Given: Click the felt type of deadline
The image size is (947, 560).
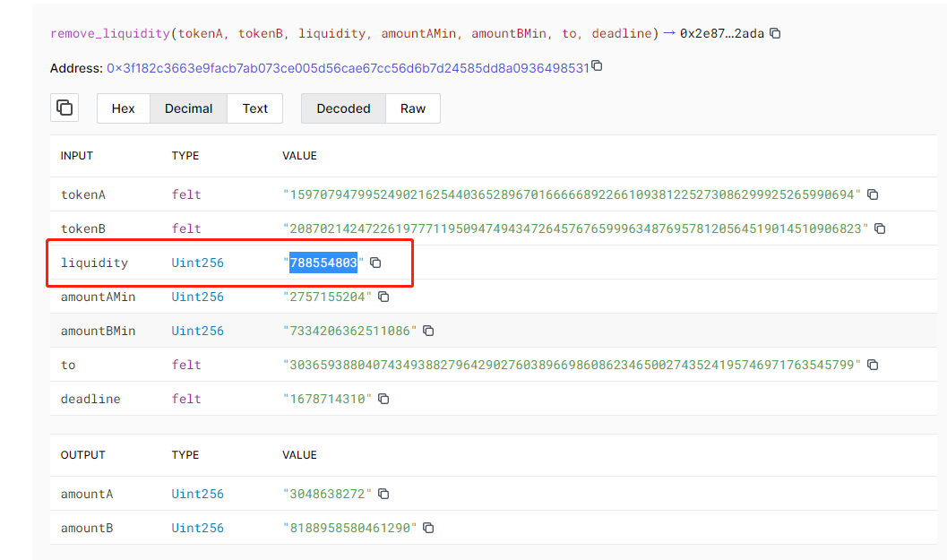Looking at the screenshot, I should [x=186, y=399].
